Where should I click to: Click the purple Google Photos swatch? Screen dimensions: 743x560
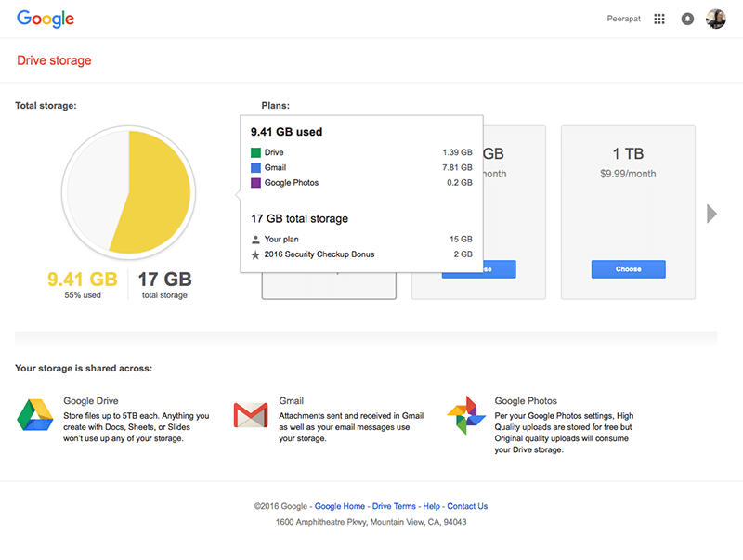[x=256, y=183]
